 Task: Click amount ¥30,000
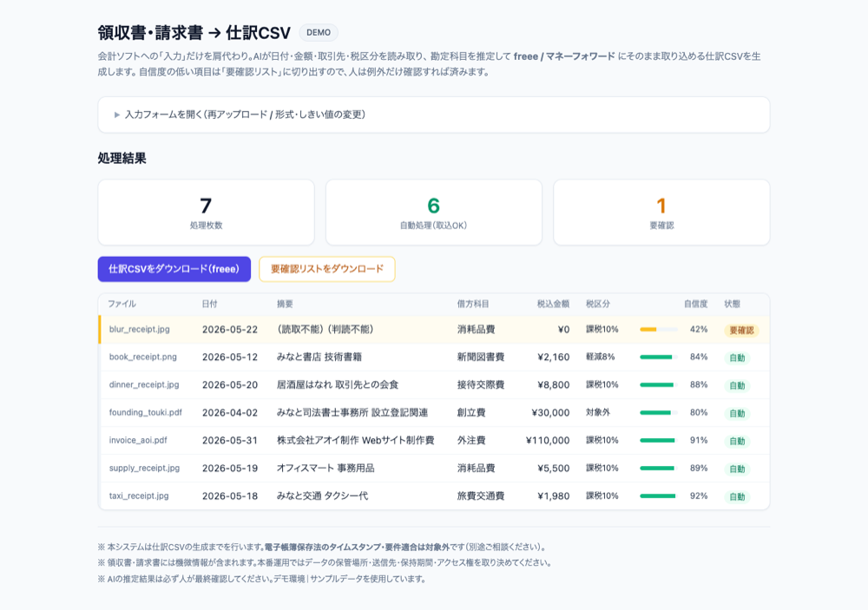(550, 412)
